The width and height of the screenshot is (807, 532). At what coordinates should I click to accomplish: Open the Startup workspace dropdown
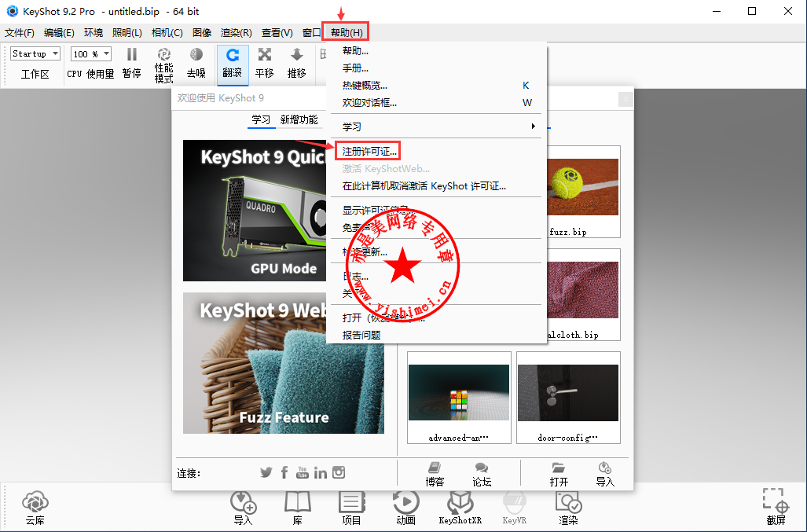[x=35, y=53]
